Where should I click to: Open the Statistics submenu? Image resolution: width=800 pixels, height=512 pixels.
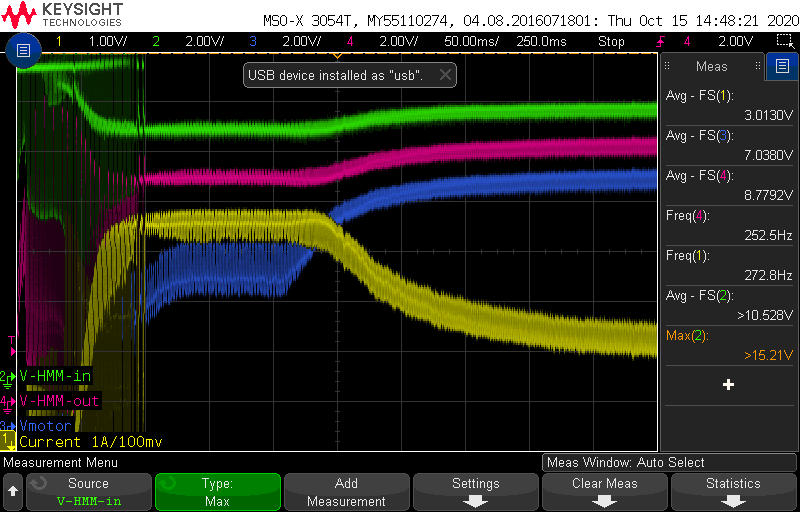point(733,491)
